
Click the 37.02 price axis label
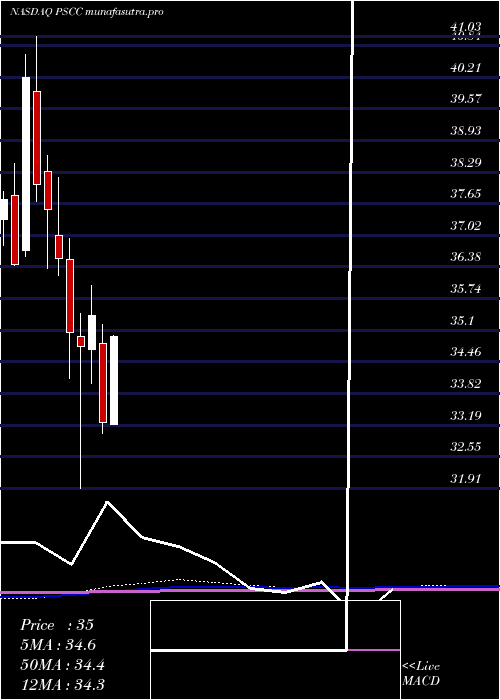466,225
